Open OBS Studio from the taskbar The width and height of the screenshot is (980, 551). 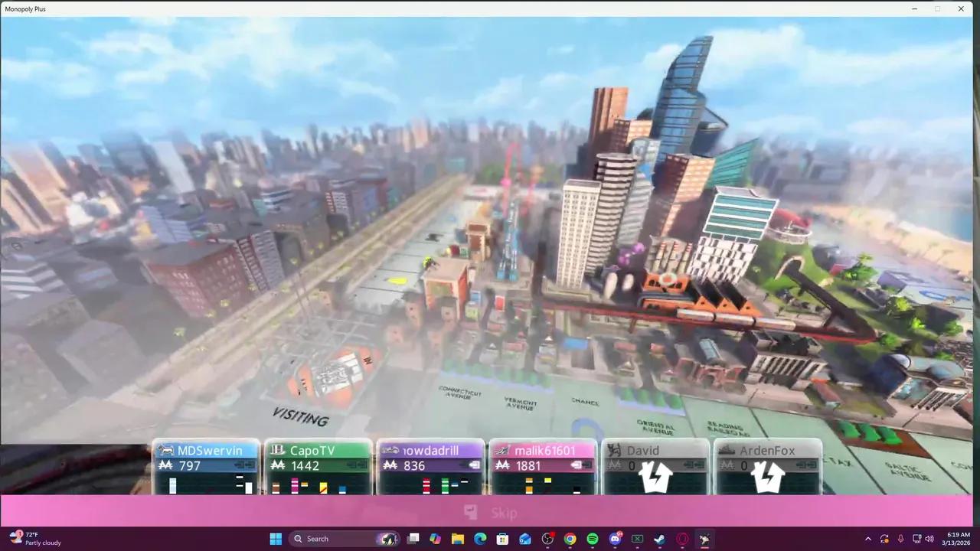pyautogui.click(x=547, y=539)
